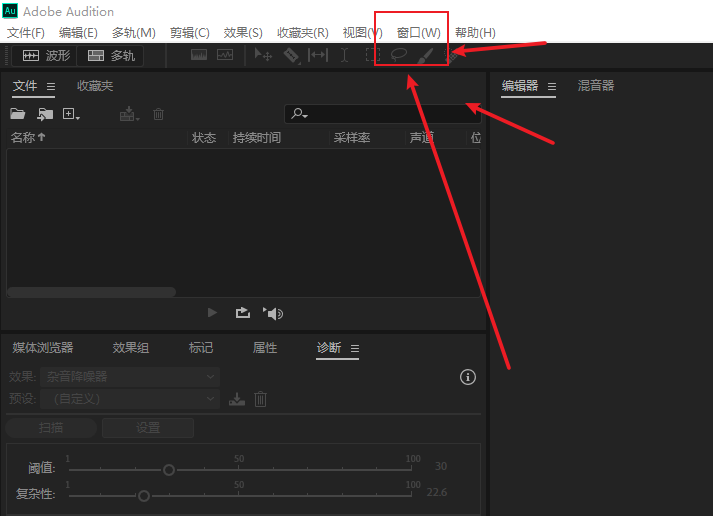Open the 编辑器 panel menu icon

pos(552,86)
